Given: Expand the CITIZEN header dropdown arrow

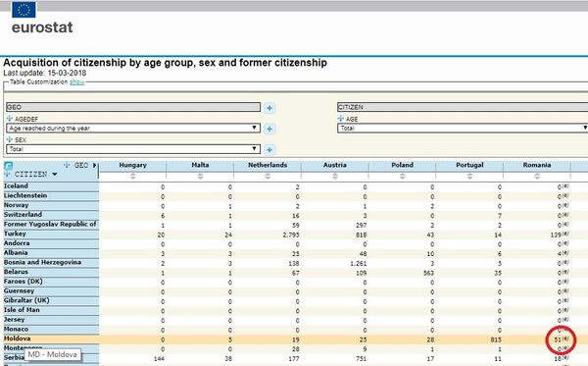Looking at the screenshot, I should pyautogui.click(x=55, y=175).
